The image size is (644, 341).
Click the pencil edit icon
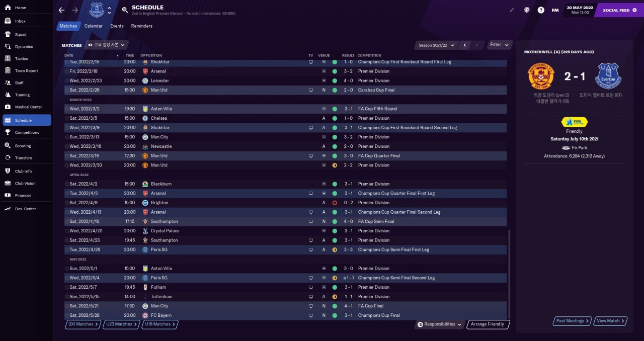tap(512, 10)
